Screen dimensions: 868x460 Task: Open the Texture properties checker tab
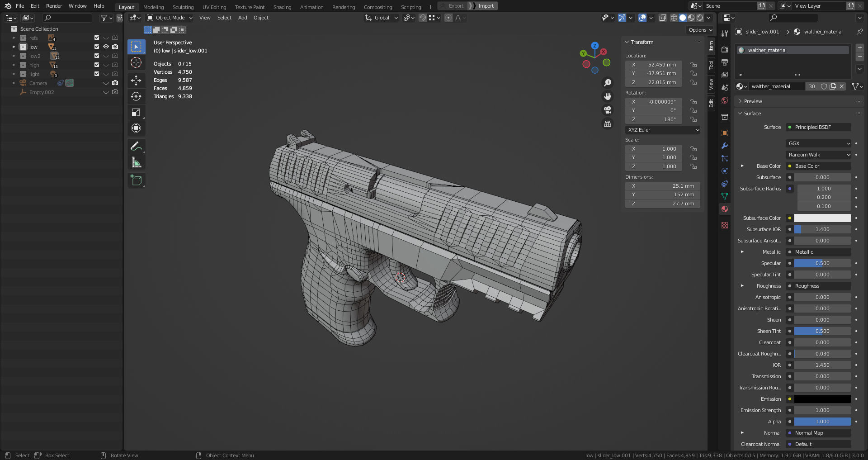click(725, 225)
